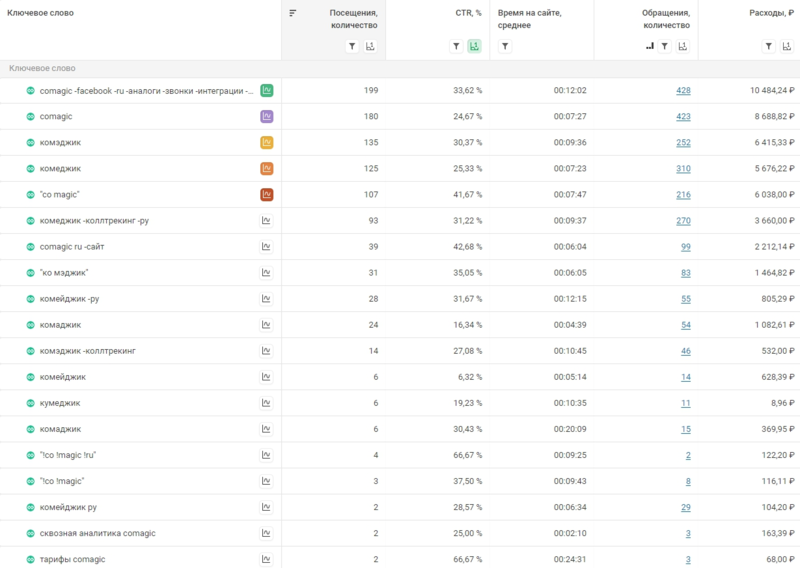This screenshot has width=800, height=568.
Task: Click the green status icon beside кумеджик
Action: [x=31, y=403]
